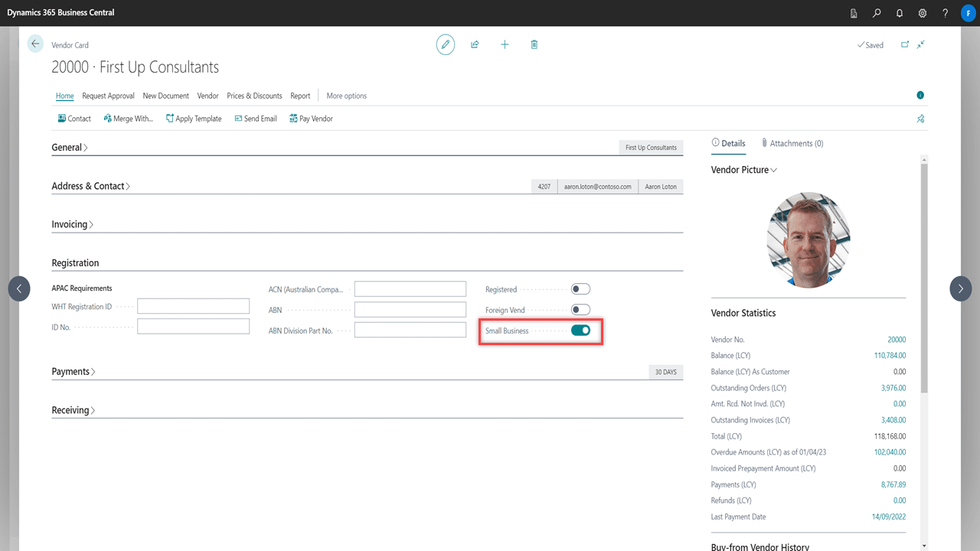This screenshot has height=551, width=980.
Task: Click the share icon
Action: click(475, 44)
